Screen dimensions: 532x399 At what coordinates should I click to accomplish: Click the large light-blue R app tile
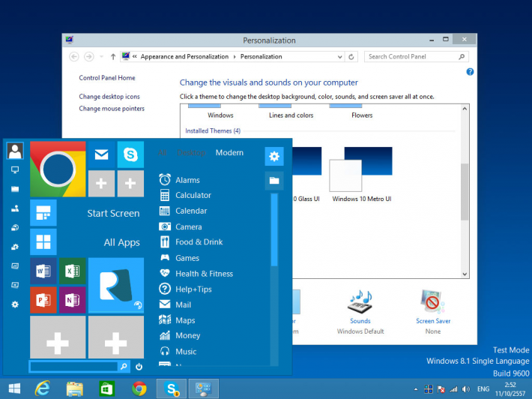[116, 285]
